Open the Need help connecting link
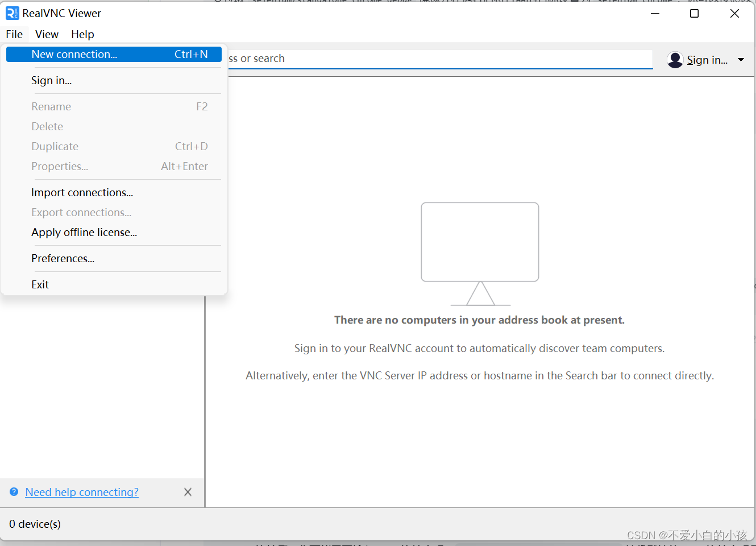This screenshot has width=756, height=546. [x=82, y=492]
